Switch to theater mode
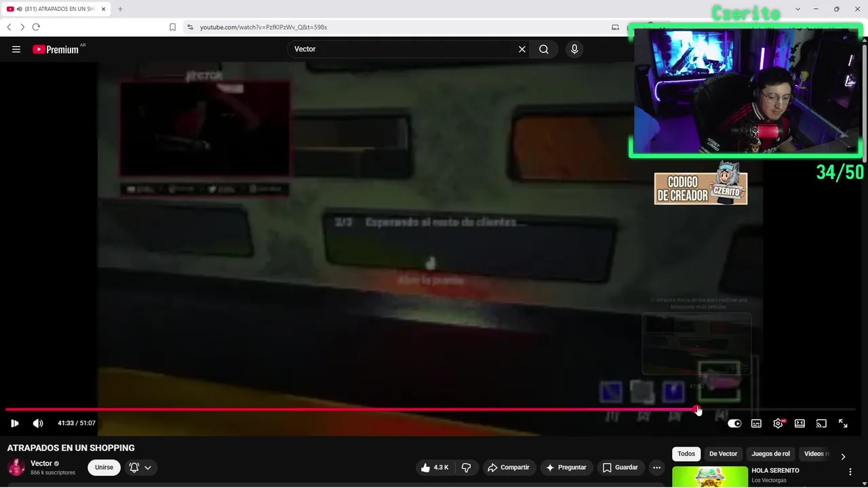The image size is (868, 488). (x=800, y=424)
